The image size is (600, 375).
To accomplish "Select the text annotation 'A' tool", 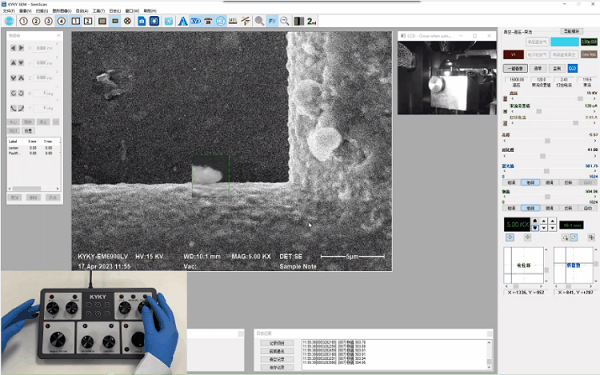I will pos(183,21).
